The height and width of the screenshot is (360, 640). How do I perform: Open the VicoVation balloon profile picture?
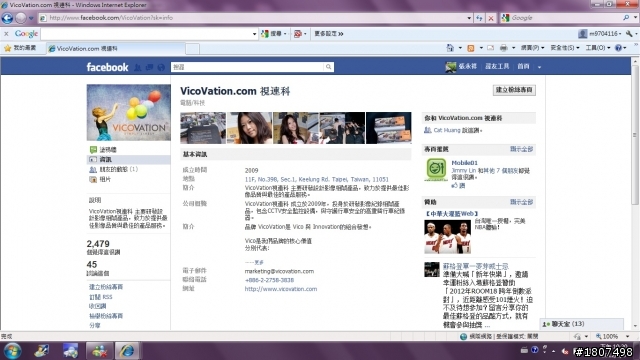[129, 113]
